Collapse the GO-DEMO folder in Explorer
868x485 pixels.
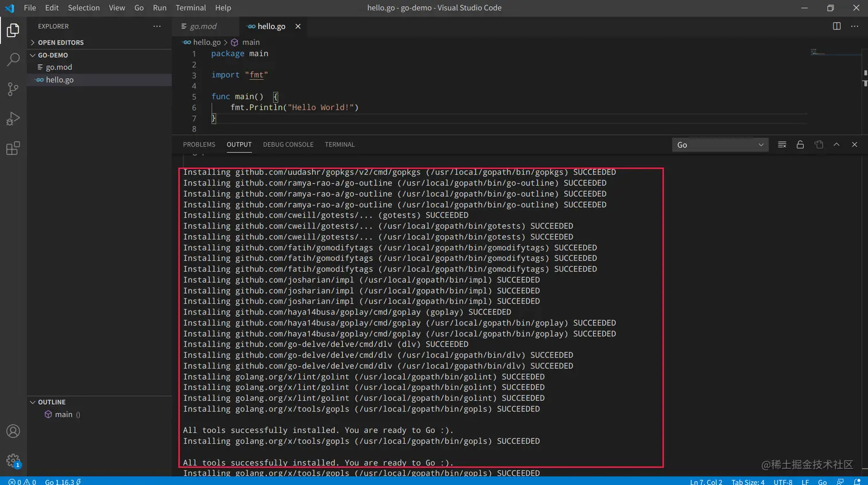coord(33,55)
